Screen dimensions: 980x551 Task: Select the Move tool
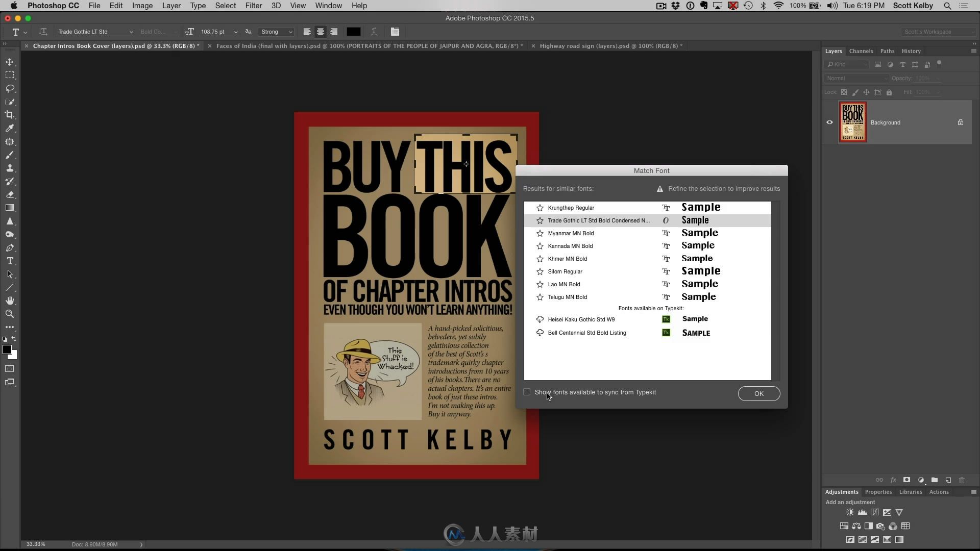click(10, 62)
